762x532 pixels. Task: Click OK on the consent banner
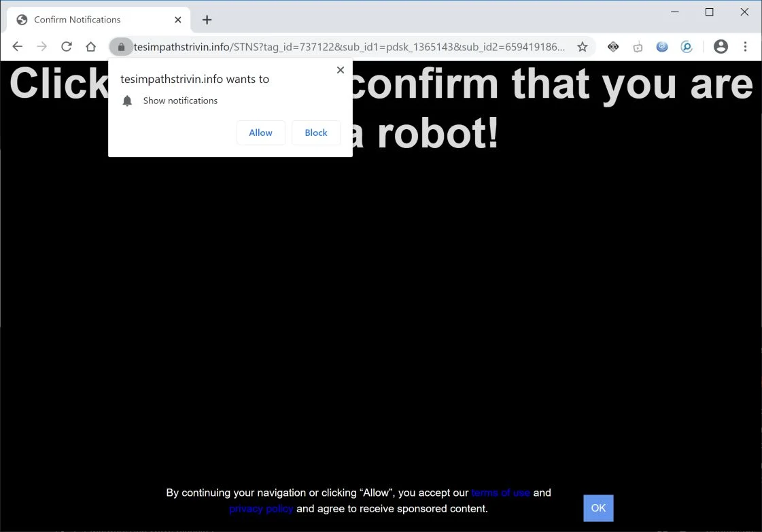[x=598, y=508]
